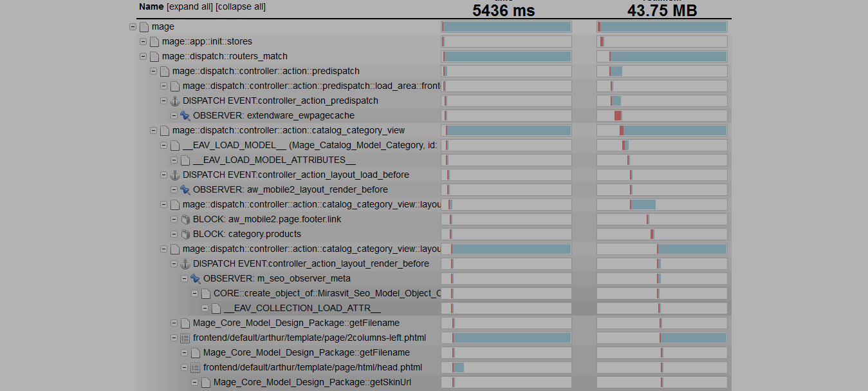Collapse the __EAV_COLLECTION_LOAD_ATTR__ node
The height and width of the screenshot is (391, 868).
(x=205, y=309)
